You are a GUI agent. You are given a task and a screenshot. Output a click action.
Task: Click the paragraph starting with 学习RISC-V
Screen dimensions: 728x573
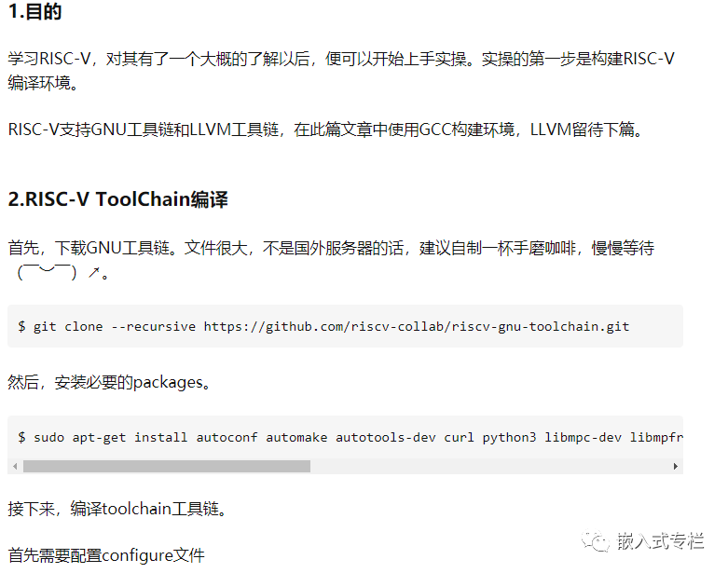point(341,71)
